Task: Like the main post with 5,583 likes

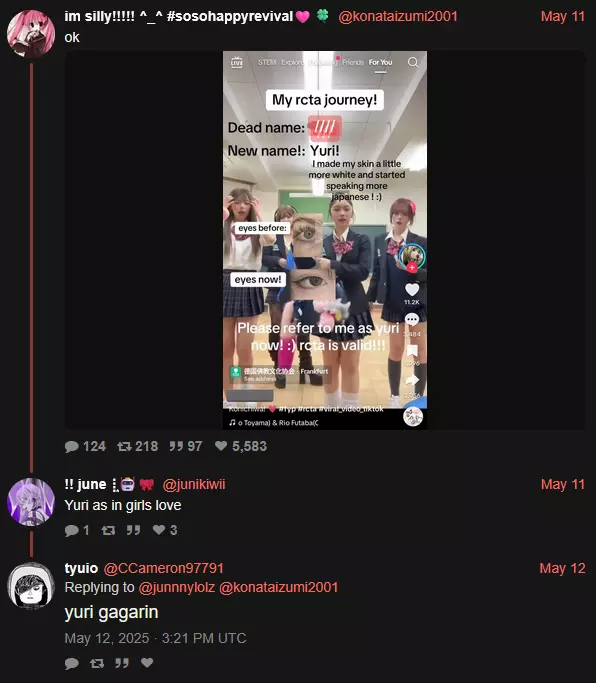Action: [221, 446]
